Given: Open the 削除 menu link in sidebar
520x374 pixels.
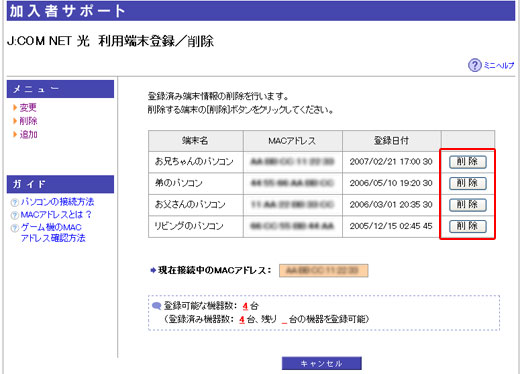Looking at the screenshot, I should (28, 121).
